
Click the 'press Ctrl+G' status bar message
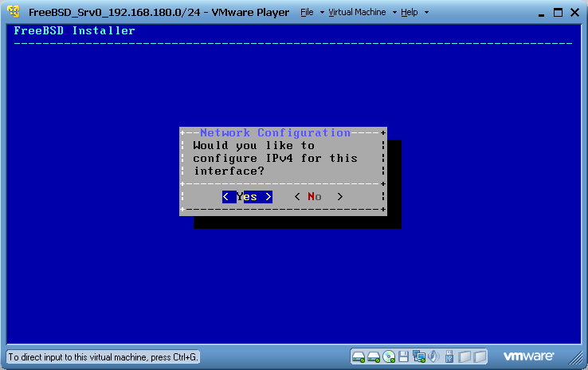(103, 357)
